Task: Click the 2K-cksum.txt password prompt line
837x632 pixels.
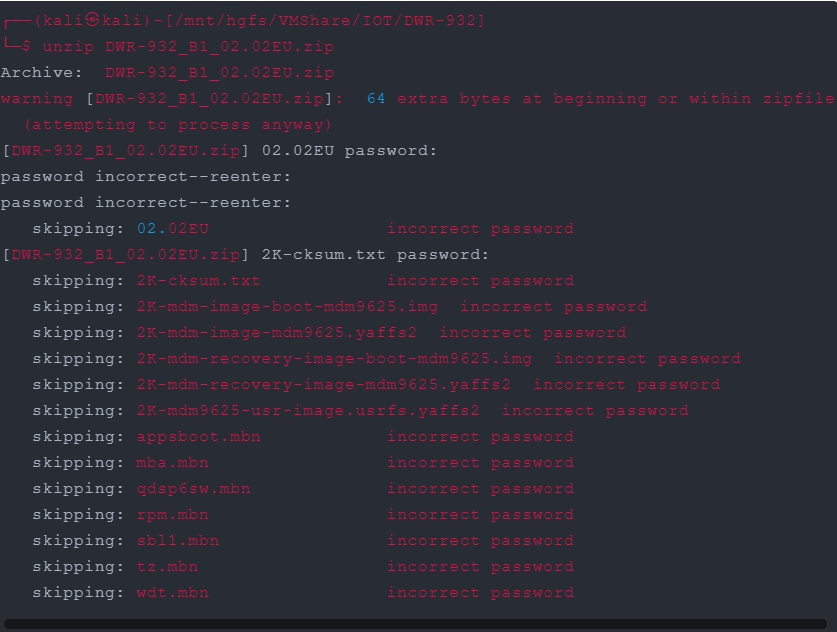Action: tap(246, 255)
